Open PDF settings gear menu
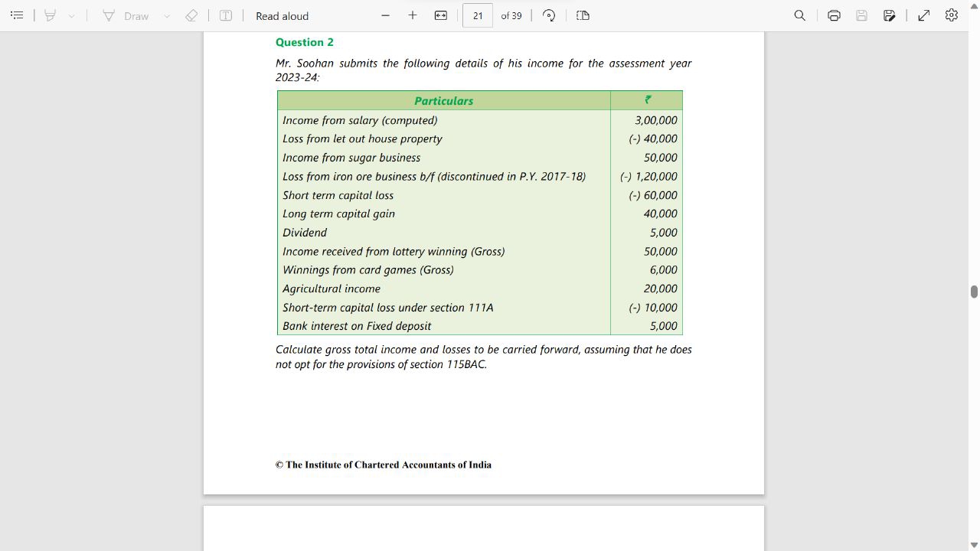The height and width of the screenshot is (551, 980). coord(952,15)
